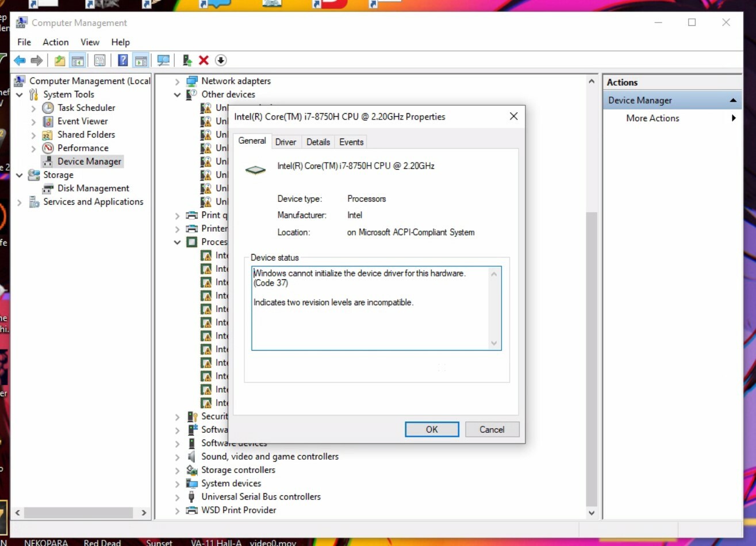Select WSD Print Provider category
The width and height of the screenshot is (756, 546).
[x=239, y=510]
